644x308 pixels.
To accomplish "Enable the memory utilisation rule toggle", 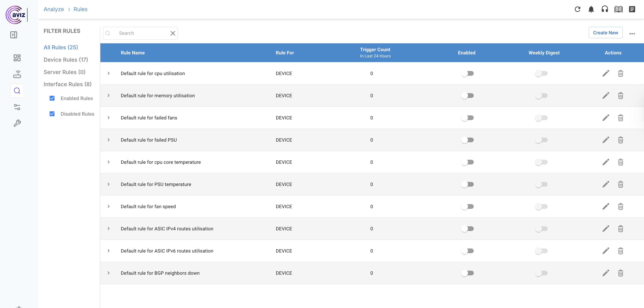I will point(467,96).
